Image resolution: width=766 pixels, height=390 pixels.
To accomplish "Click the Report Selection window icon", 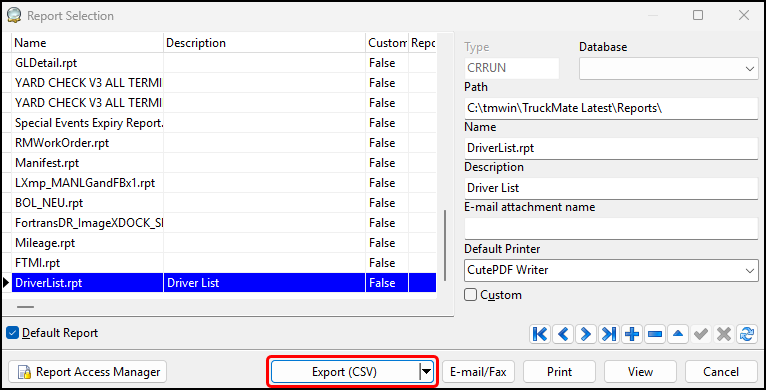I will click(14, 15).
